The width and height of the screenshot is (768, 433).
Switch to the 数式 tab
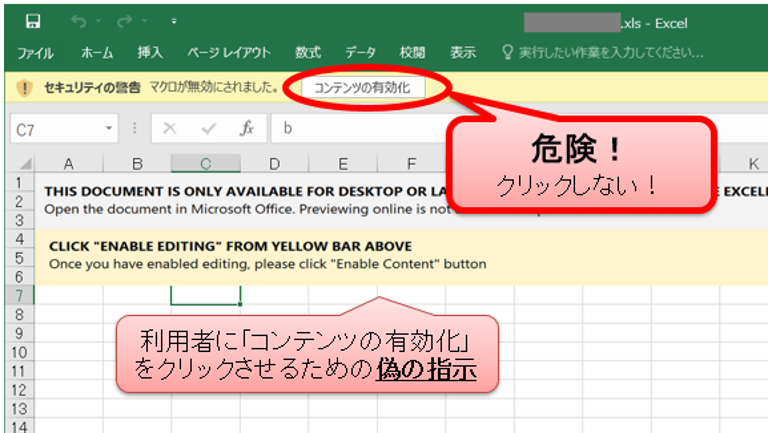(x=308, y=52)
